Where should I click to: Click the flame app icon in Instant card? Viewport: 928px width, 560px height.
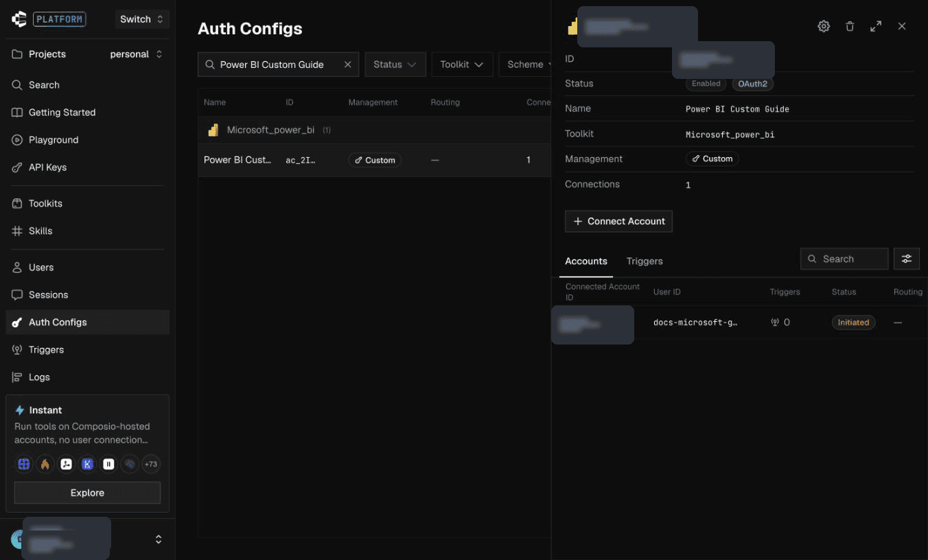coord(45,464)
